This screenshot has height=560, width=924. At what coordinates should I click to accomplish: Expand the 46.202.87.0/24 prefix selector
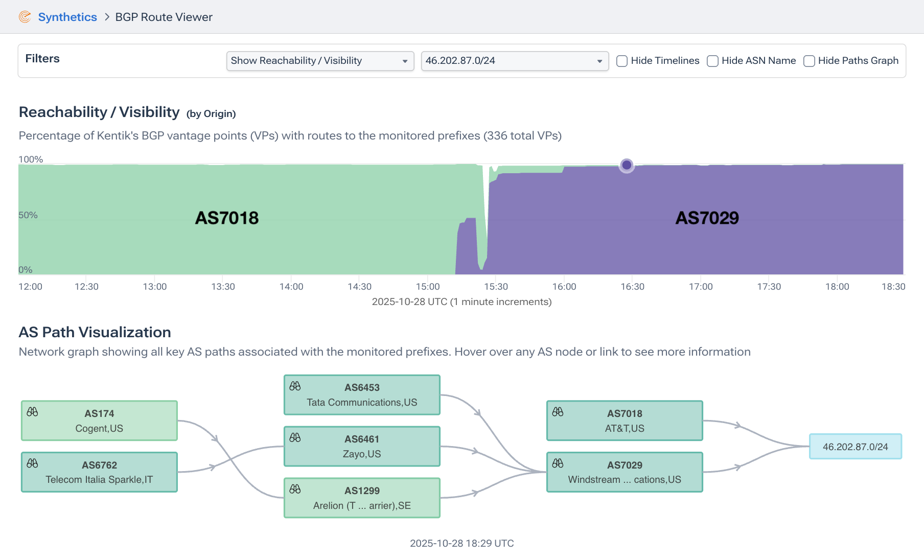tap(515, 61)
